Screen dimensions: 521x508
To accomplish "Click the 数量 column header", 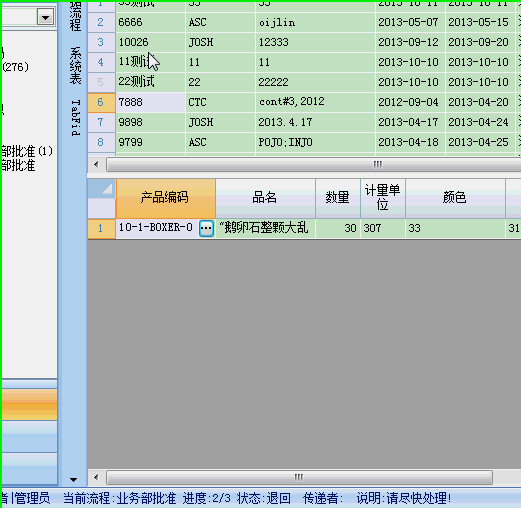I will (338, 198).
